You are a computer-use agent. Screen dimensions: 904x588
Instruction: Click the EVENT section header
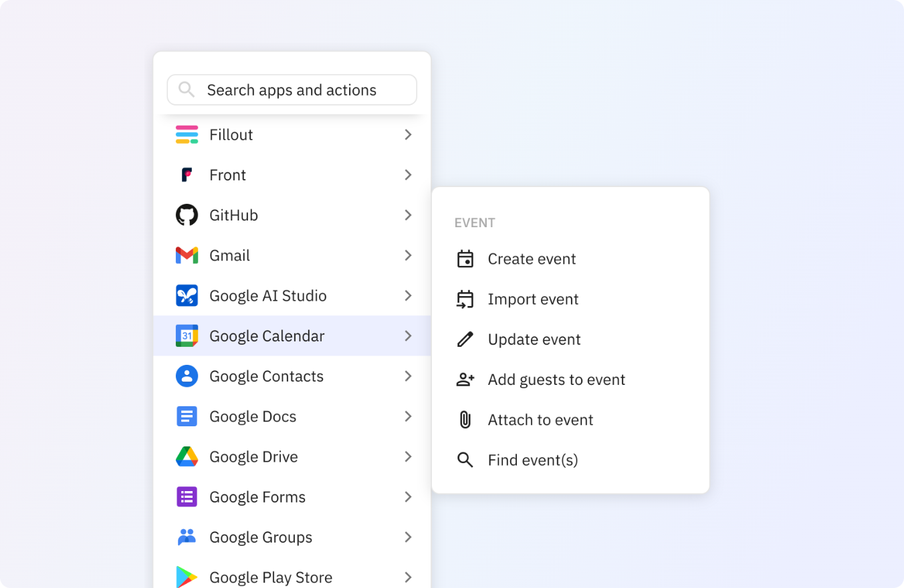pyautogui.click(x=475, y=223)
